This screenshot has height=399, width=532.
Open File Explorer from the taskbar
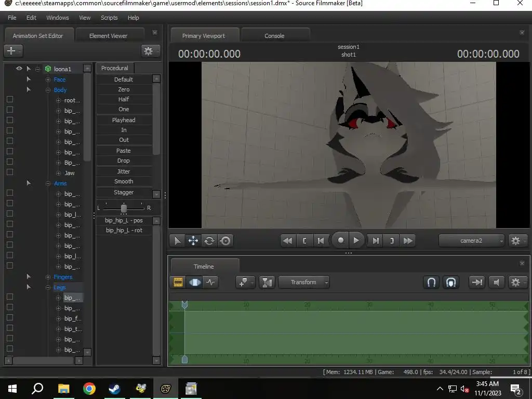pos(63,389)
